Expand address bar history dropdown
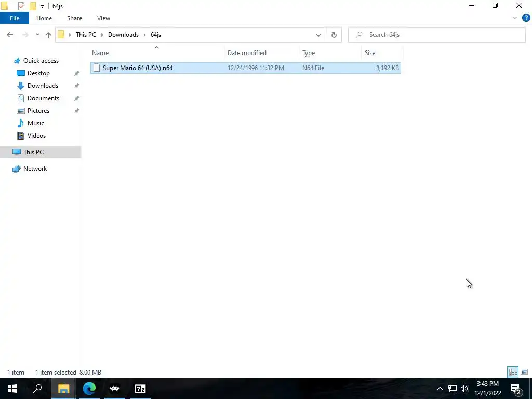The height and width of the screenshot is (399, 532). (x=318, y=35)
